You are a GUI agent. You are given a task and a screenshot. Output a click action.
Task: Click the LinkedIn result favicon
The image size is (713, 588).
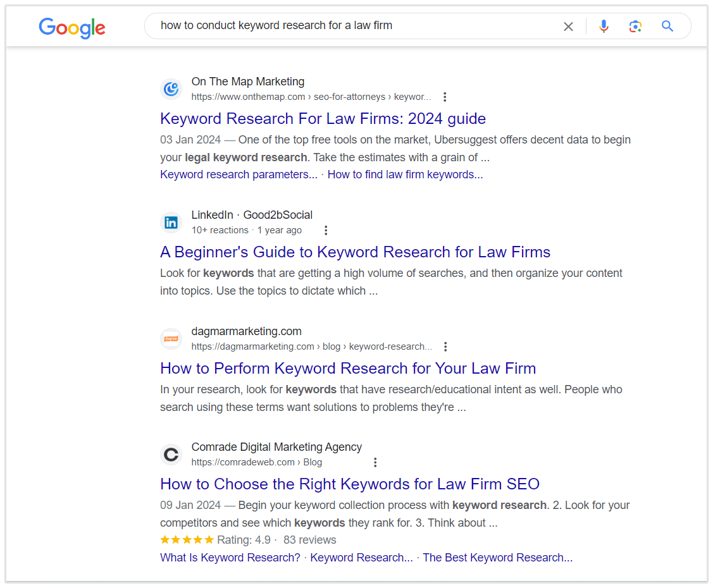tap(171, 223)
